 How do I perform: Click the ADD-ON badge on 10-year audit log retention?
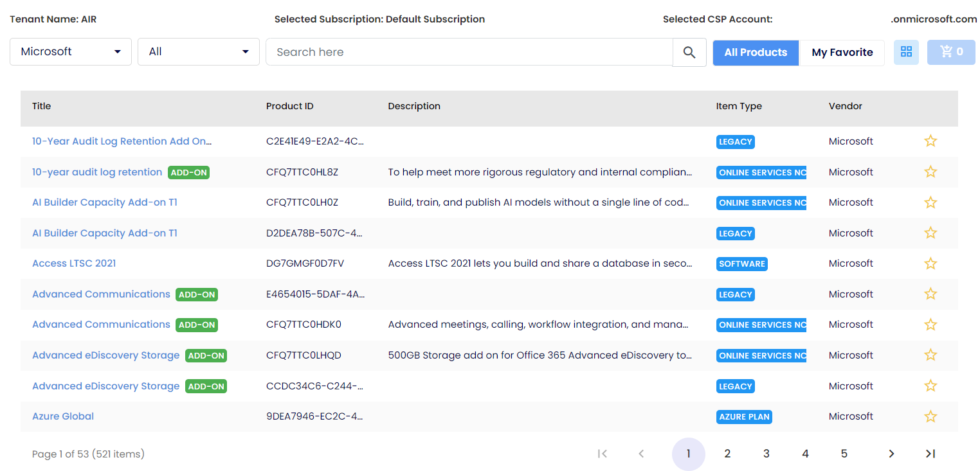tap(188, 172)
